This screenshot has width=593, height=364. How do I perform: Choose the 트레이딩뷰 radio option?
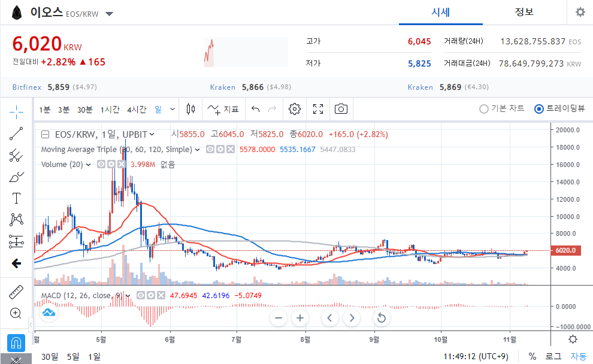click(x=559, y=109)
